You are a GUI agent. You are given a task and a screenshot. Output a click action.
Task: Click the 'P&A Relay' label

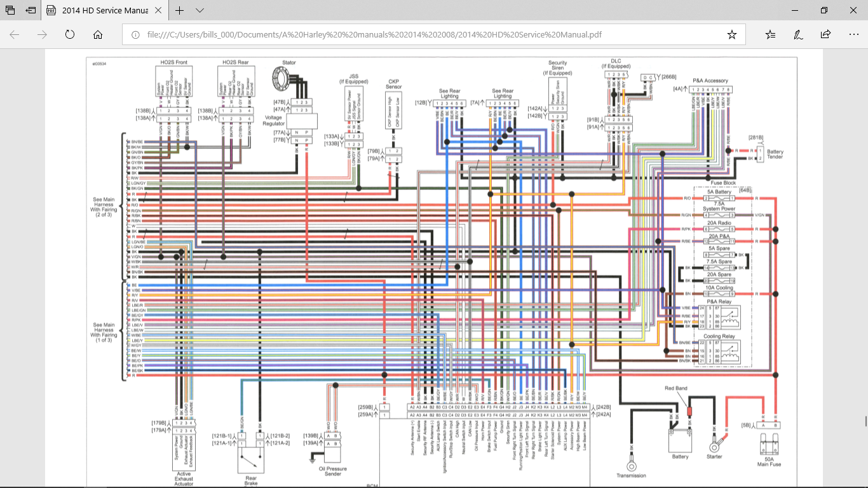(720, 301)
